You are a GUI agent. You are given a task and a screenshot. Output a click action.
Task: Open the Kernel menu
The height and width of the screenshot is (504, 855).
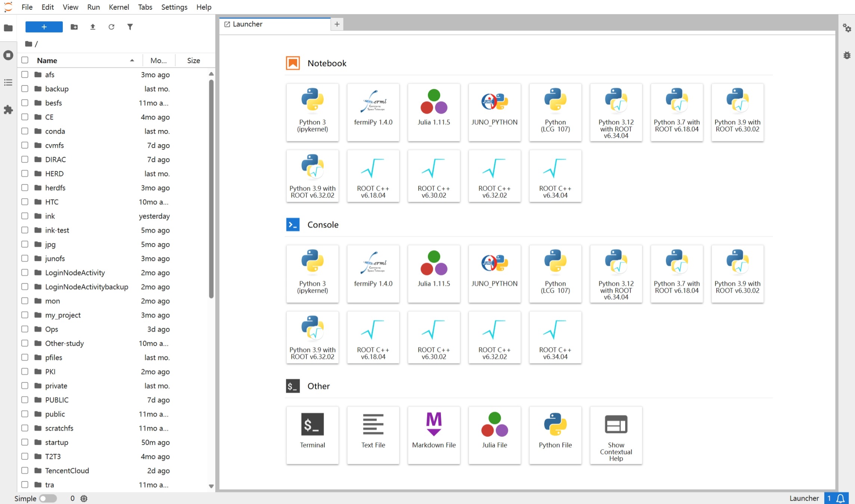[x=119, y=7]
